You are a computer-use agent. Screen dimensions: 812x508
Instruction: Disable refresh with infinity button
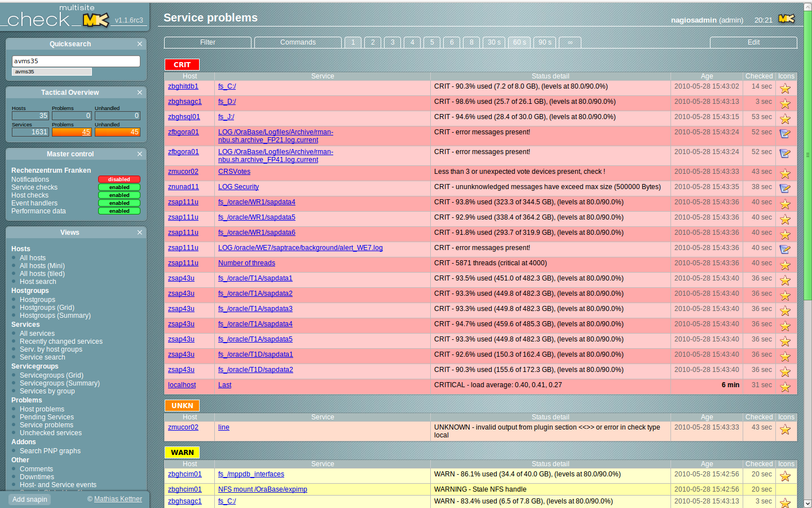pos(570,42)
